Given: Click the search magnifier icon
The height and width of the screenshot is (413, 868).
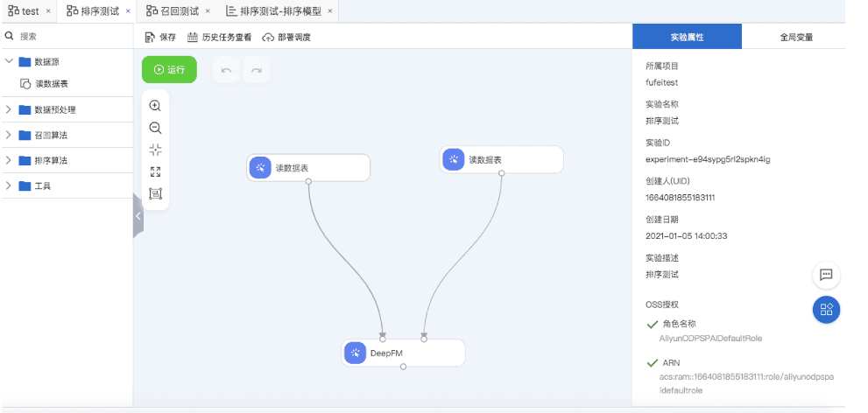Looking at the screenshot, I should point(9,36).
